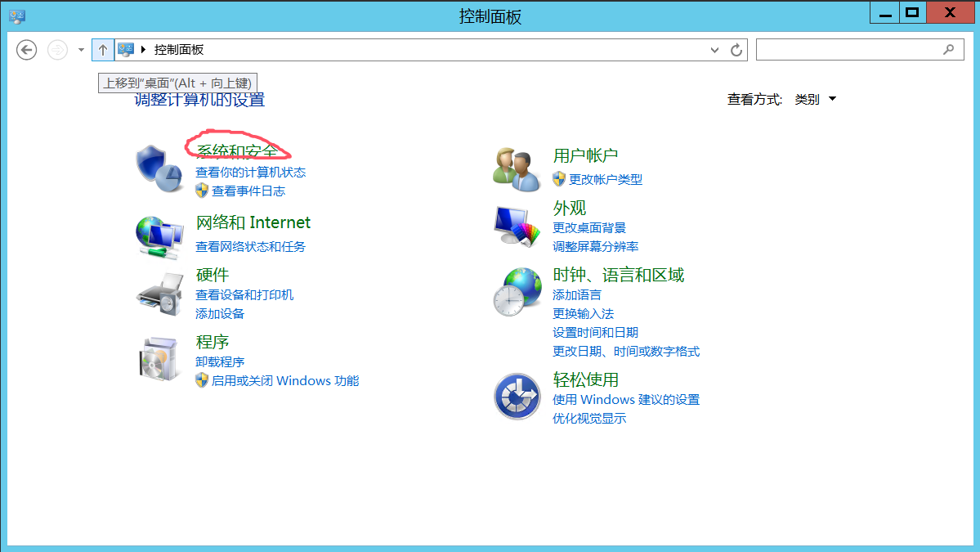Click 更改日期、时间或数字格式 link

coord(626,352)
